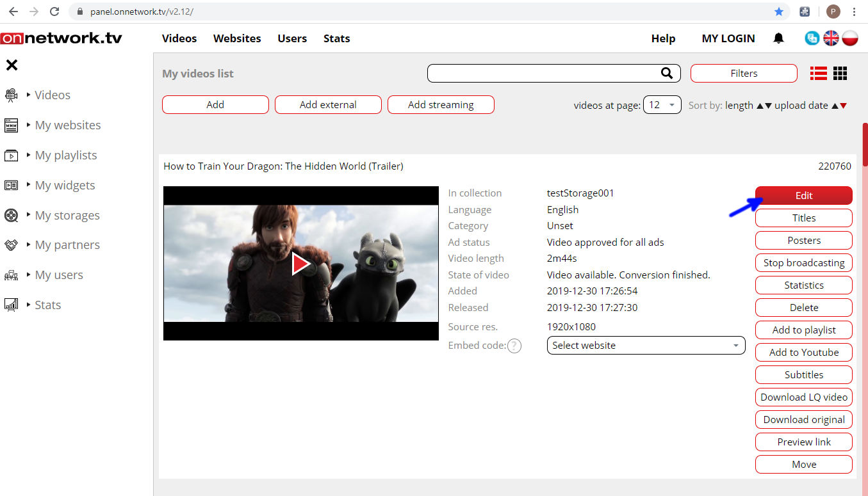Play the How to Train Your Dragon trailer
The width and height of the screenshot is (868, 496).
pyautogui.click(x=300, y=264)
